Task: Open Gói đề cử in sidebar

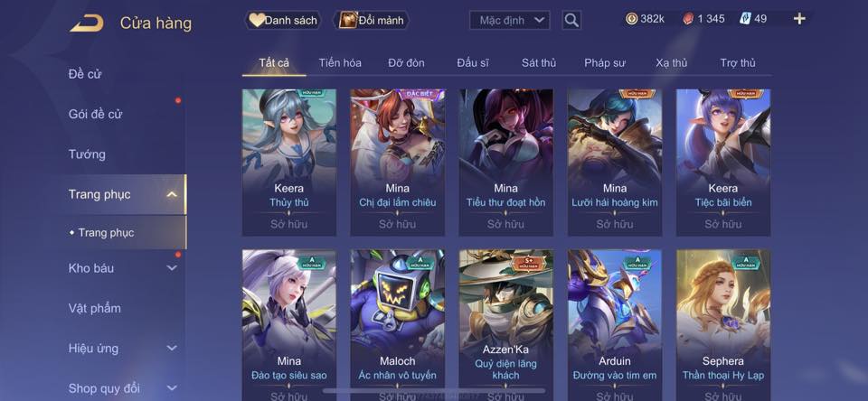Action: click(95, 114)
